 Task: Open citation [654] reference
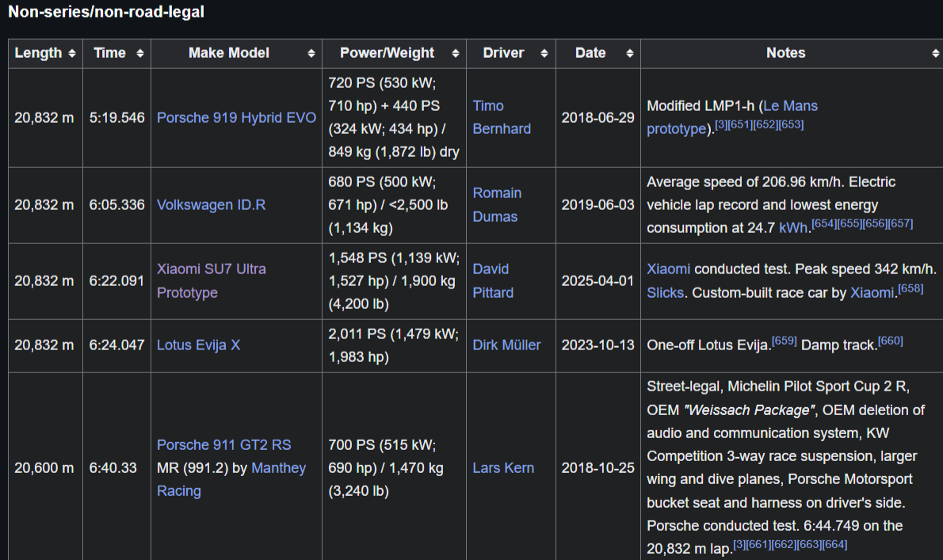[824, 223]
